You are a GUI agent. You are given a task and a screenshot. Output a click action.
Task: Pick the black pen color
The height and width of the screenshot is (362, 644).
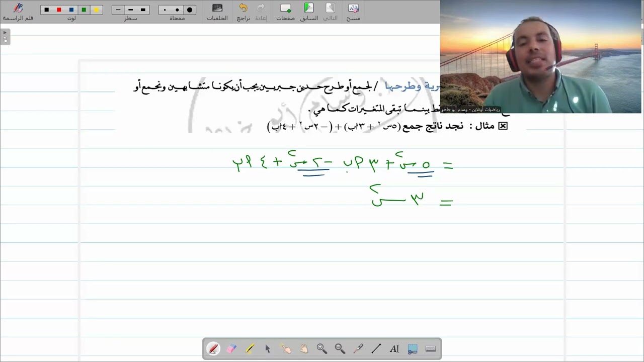pyautogui.click(x=47, y=10)
